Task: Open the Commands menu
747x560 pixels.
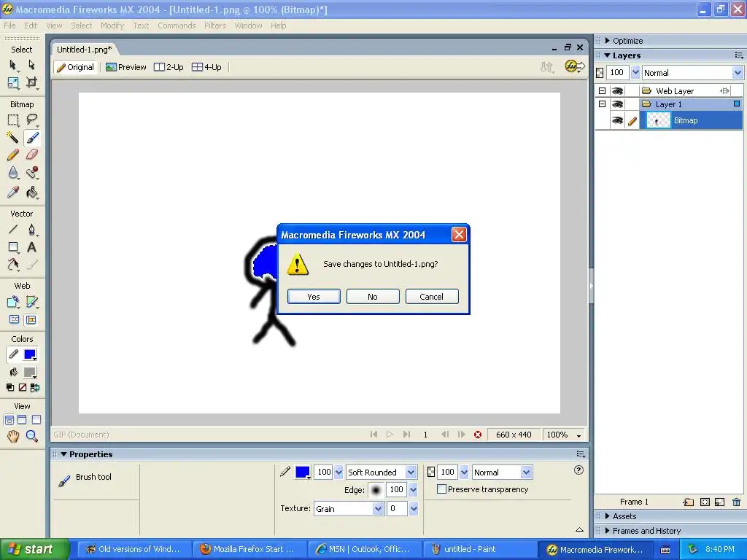Action: [x=177, y=26]
